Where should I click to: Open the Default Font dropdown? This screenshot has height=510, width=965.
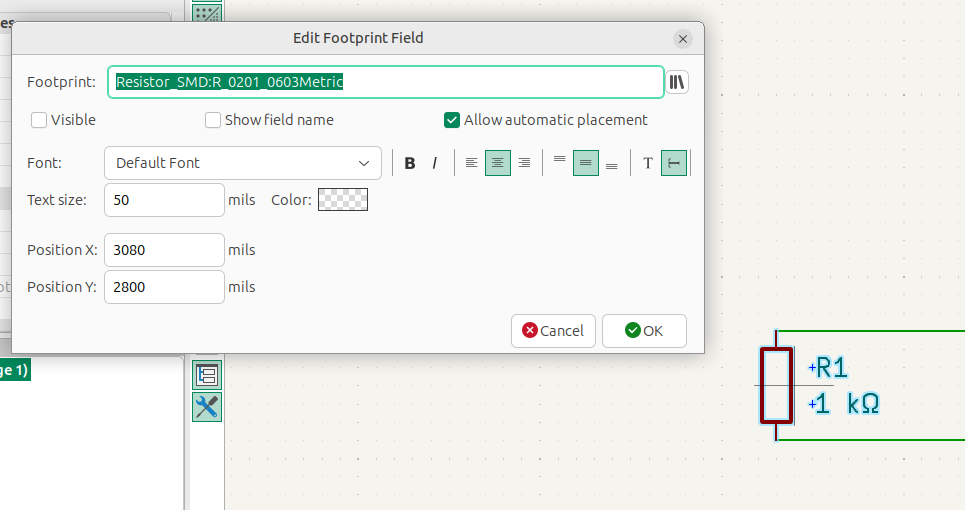pyautogui.click(x=243, y=163)
